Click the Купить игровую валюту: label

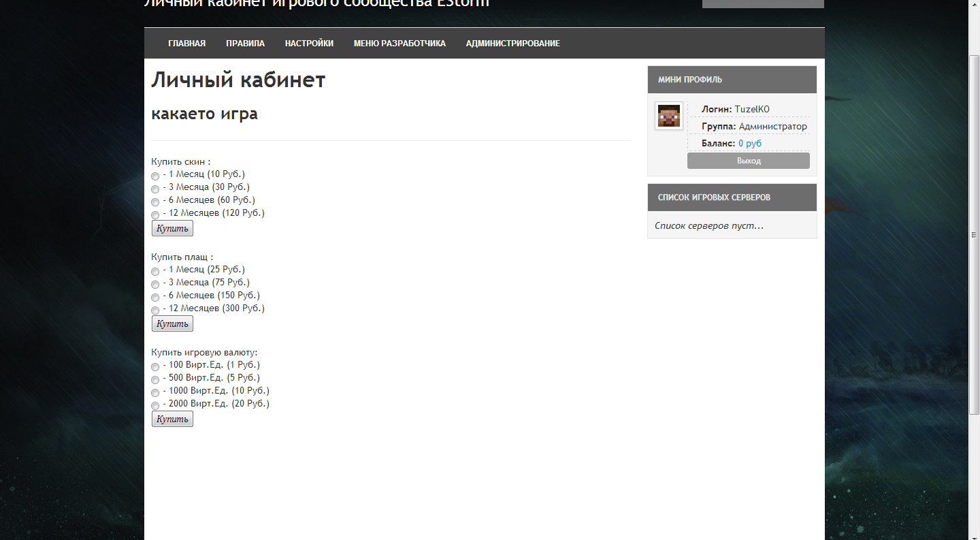click(x=204, y=353)
